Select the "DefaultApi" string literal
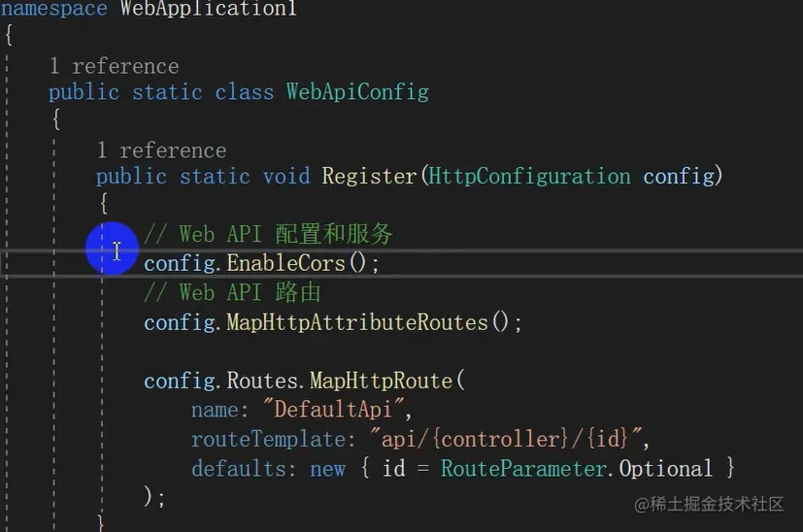Screen dimensions: 803x532 pyautogui.click(x=334, y=410)
